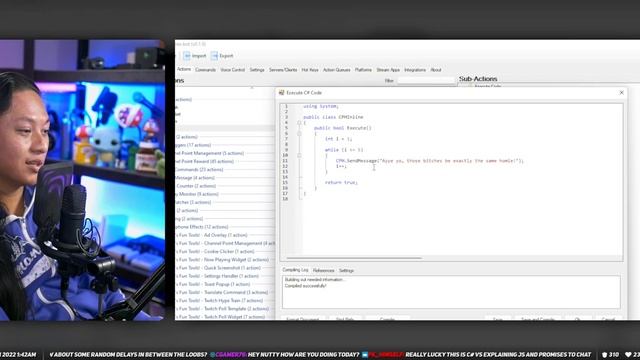Select the Commands (23 actions) group

click(x=199, y=169)
